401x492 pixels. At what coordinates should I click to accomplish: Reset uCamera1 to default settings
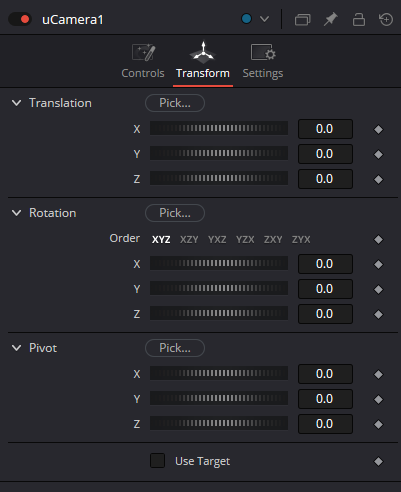(386, 19)
